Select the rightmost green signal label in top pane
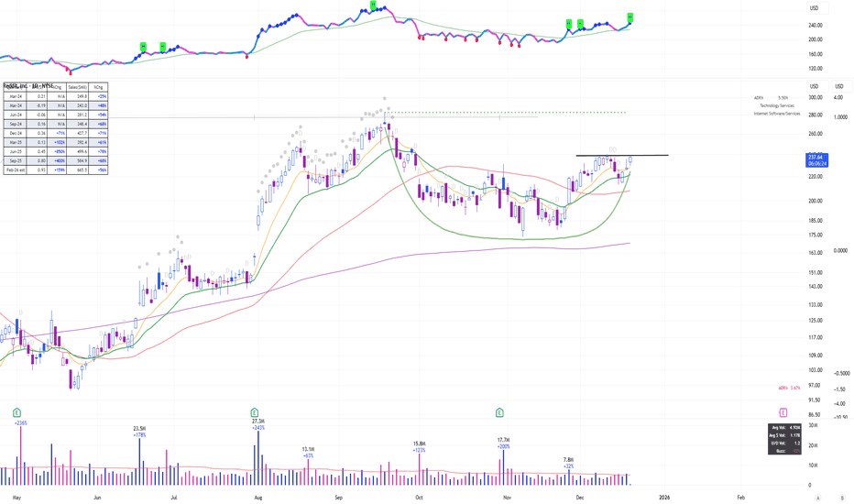This screenshot has width=854, height=504. (x=630, y=16)
